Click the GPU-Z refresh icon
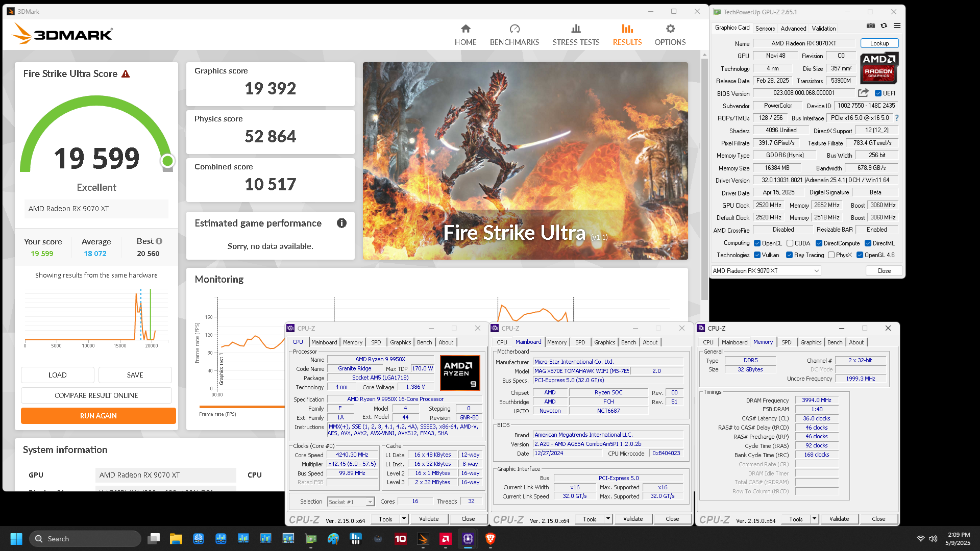This screenshot has height=551, width=980. pos(884,26)
